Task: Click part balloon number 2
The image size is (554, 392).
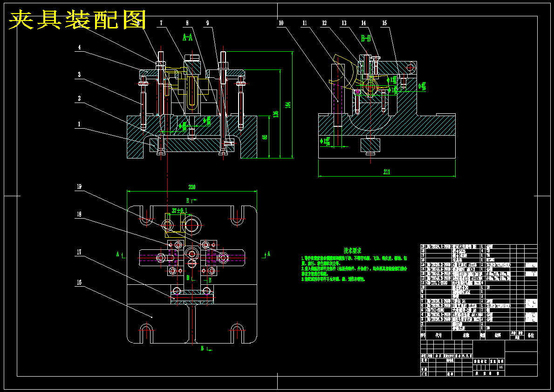Action: (79, 98)
